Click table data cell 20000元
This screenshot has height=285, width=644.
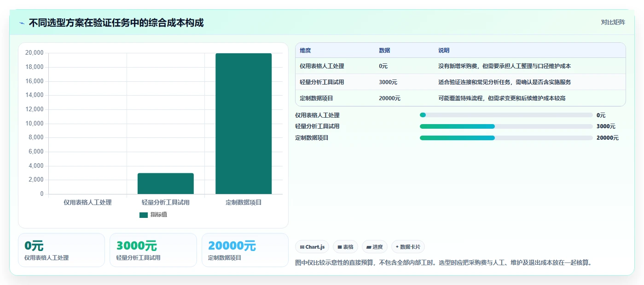[x=389, y=98]
